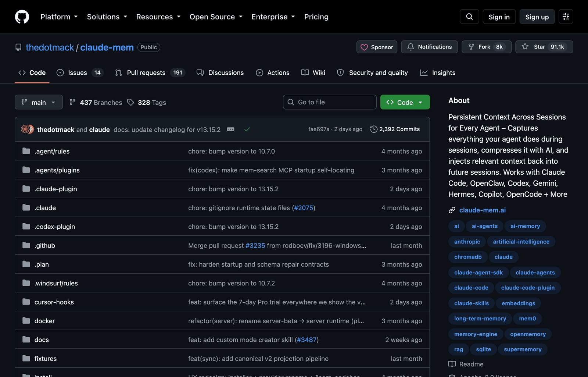Viewport: 588px width, 377px height.
Task: Open the 2,392 Commits history
Action: [x=395, y=129]
